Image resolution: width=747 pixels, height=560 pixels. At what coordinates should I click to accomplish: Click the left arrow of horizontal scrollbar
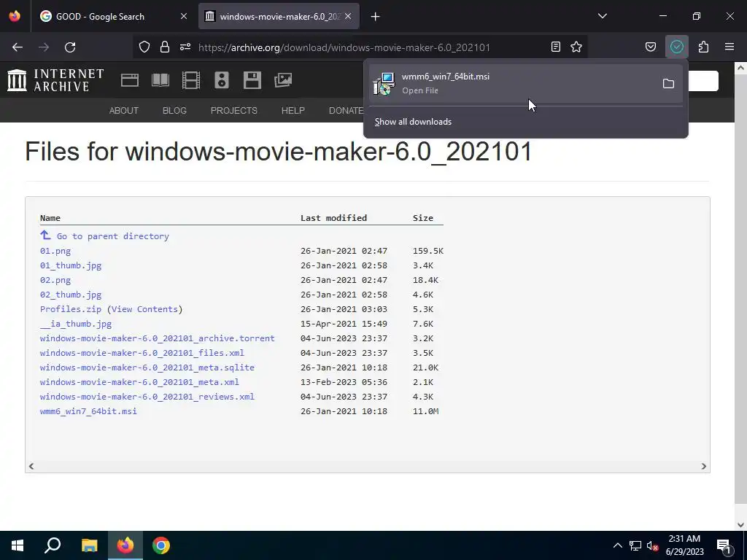coord(31,466)
